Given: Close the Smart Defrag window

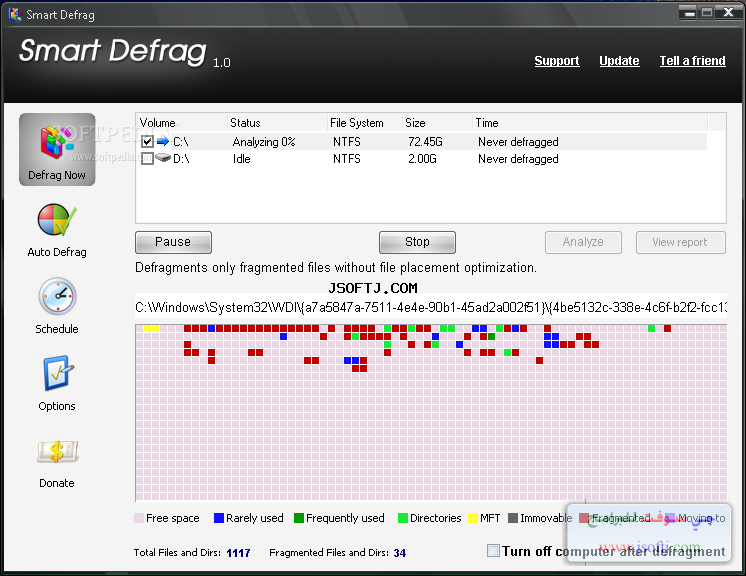Looking at the screenshot, I should [x=728, y=13].
